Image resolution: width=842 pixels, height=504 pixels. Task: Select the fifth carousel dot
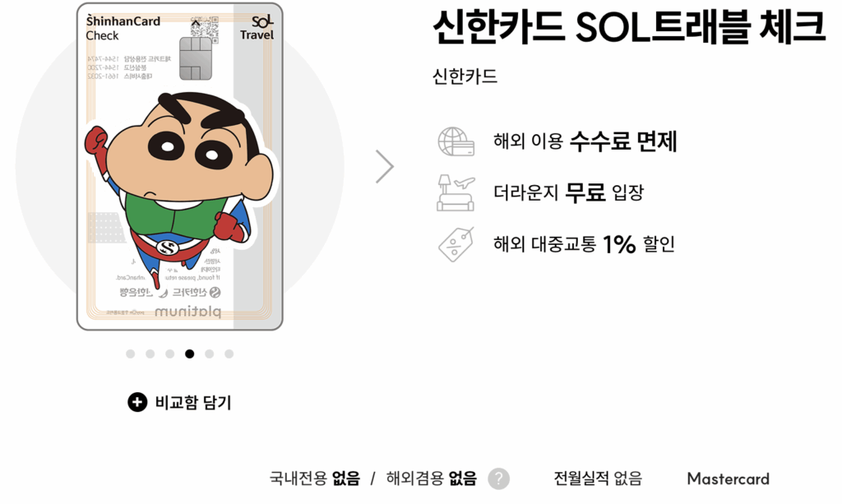(x=210, y=354)
